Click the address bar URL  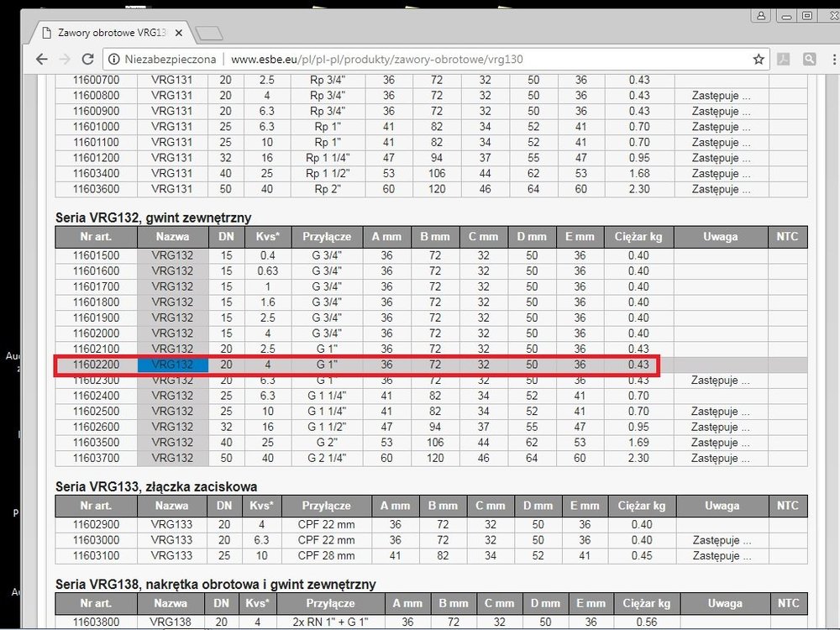(376, 59)
